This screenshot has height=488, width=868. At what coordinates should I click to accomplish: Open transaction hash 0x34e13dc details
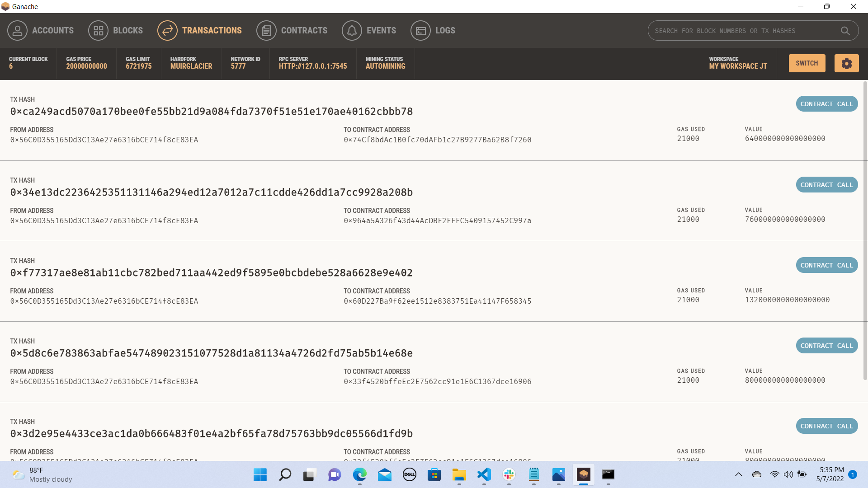coord(211,192)
